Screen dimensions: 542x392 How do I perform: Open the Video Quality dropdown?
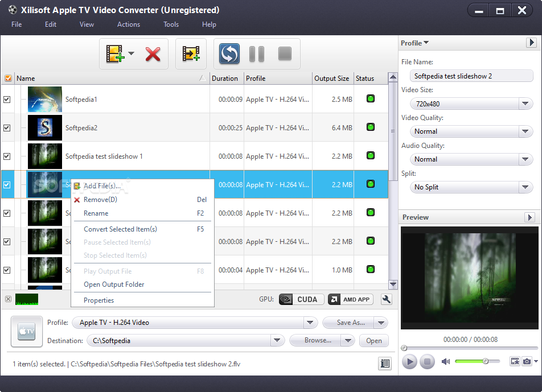525,131
